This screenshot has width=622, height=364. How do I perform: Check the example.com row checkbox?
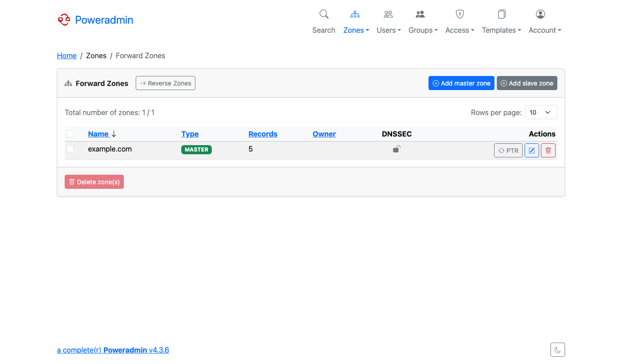70,149
